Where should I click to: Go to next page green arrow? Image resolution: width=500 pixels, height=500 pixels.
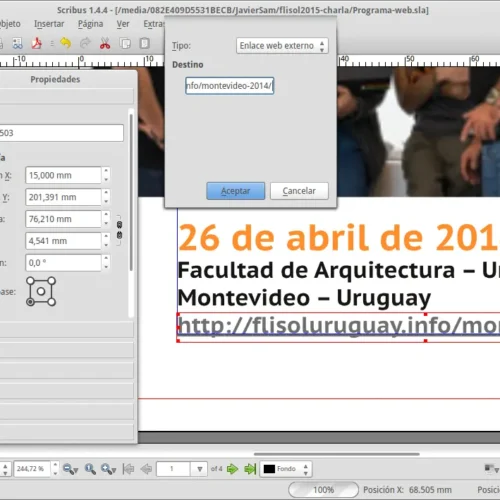point(232,469)
